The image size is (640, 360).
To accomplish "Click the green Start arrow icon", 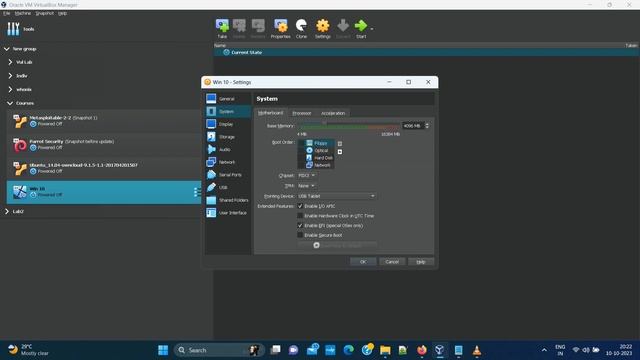I will pos(361,26).
